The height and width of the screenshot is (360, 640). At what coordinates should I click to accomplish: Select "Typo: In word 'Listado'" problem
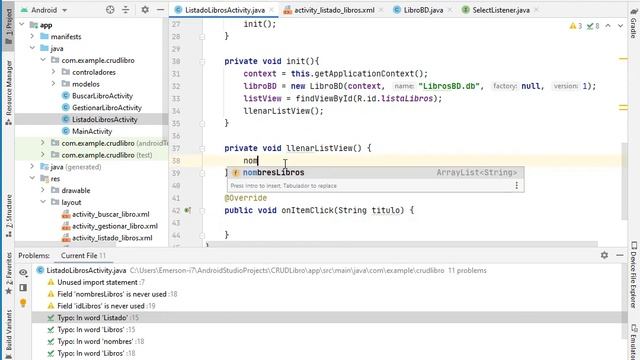[329, 318]
